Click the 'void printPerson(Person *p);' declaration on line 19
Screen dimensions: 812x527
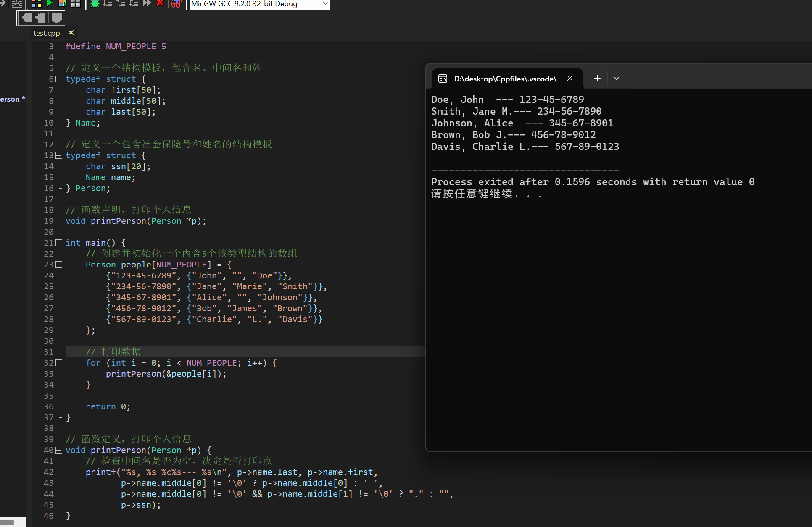coord(136,221)
